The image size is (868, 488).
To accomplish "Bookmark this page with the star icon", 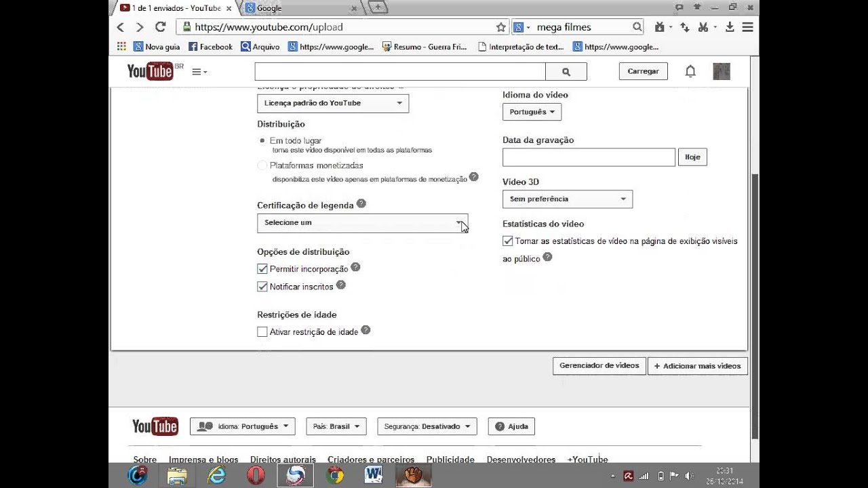I will [501, 27].
